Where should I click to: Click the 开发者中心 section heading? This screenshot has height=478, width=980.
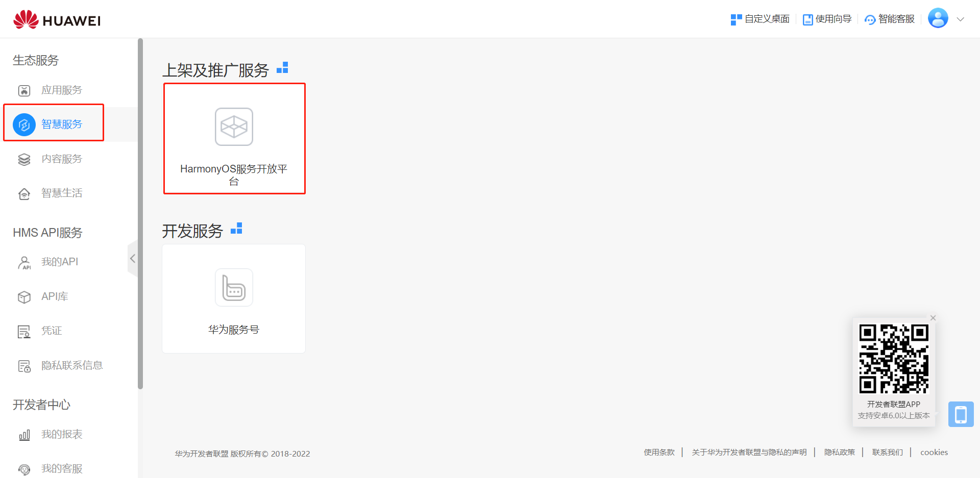click(41, 405)
